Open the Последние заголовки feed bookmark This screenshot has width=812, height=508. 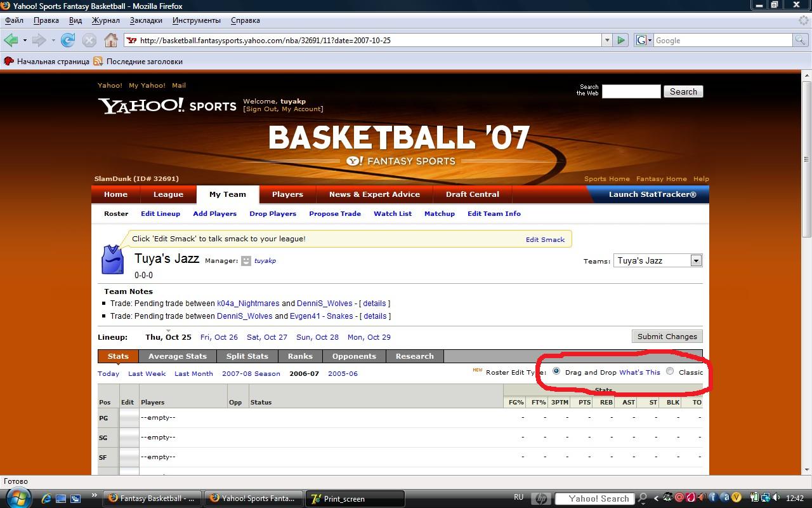[138, 62]
